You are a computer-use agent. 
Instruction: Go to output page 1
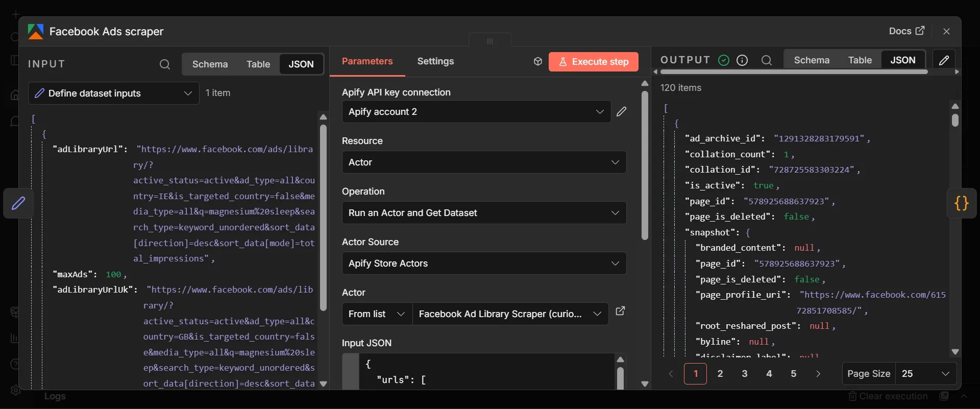click(x=696, y=374)
